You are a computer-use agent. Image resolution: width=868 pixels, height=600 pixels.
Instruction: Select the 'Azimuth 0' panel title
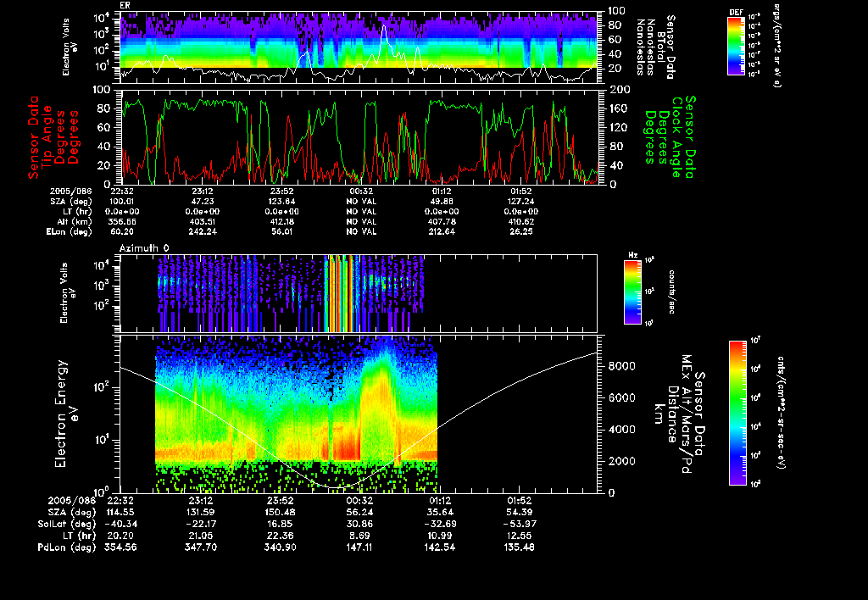click(x=144, y=248)
